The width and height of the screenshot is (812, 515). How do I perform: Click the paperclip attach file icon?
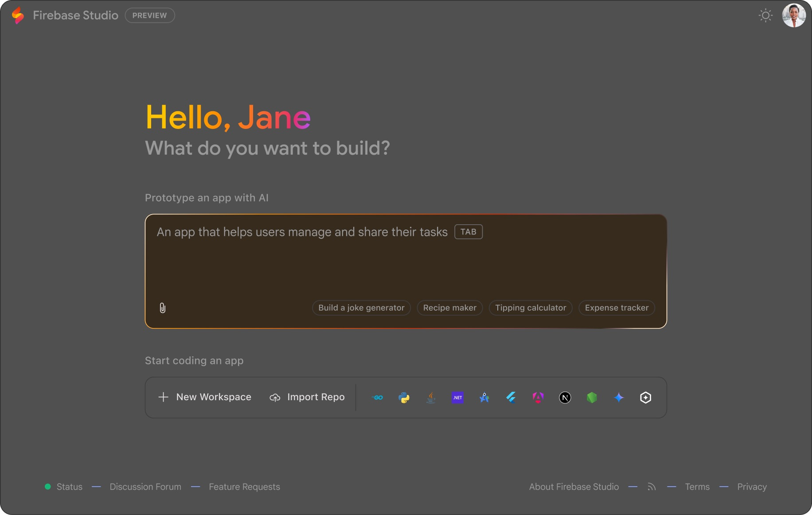tap(163, 308)
